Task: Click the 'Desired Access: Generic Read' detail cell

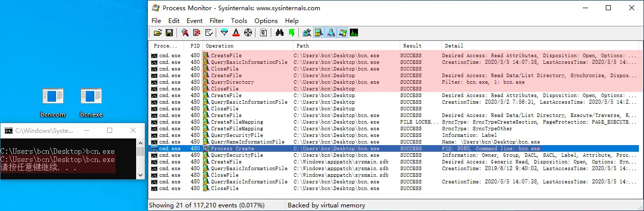Action: (539, 162)
